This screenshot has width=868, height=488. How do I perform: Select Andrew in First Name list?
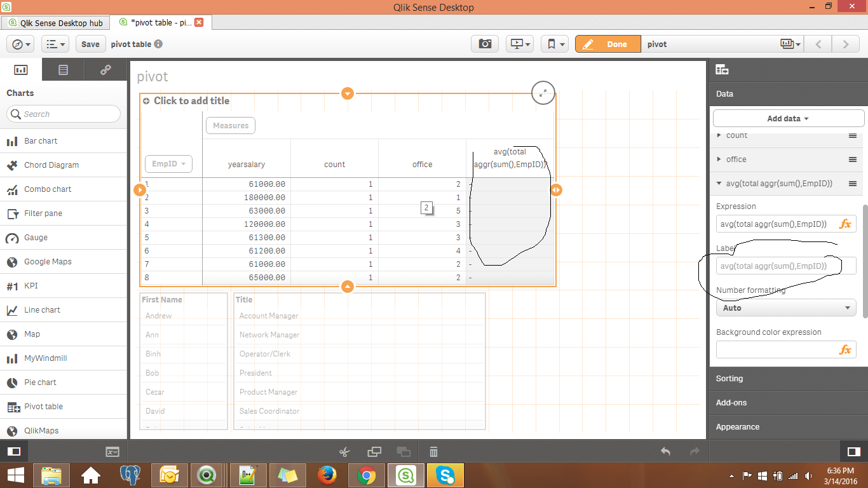click(184, 316)
